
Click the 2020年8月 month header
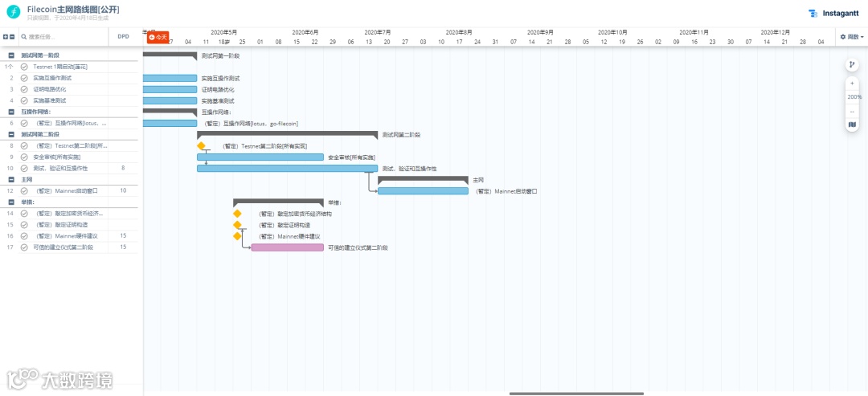[459, 32]
